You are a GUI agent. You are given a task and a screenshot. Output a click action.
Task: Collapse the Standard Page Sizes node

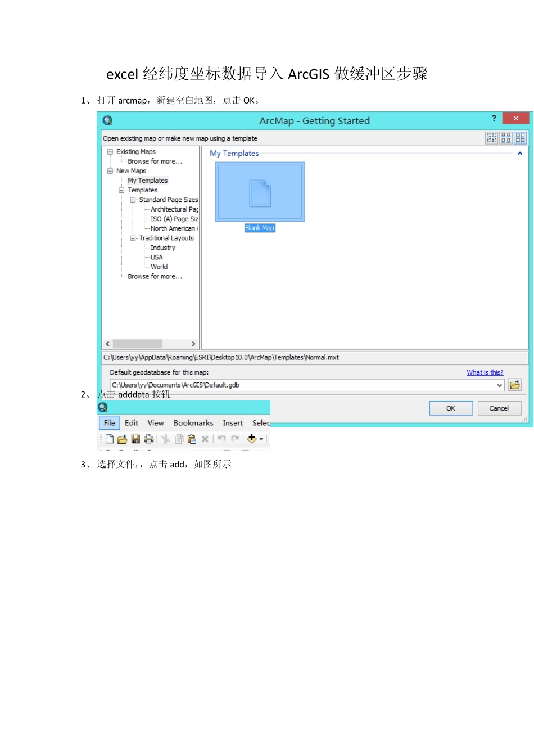click(133, 200)
